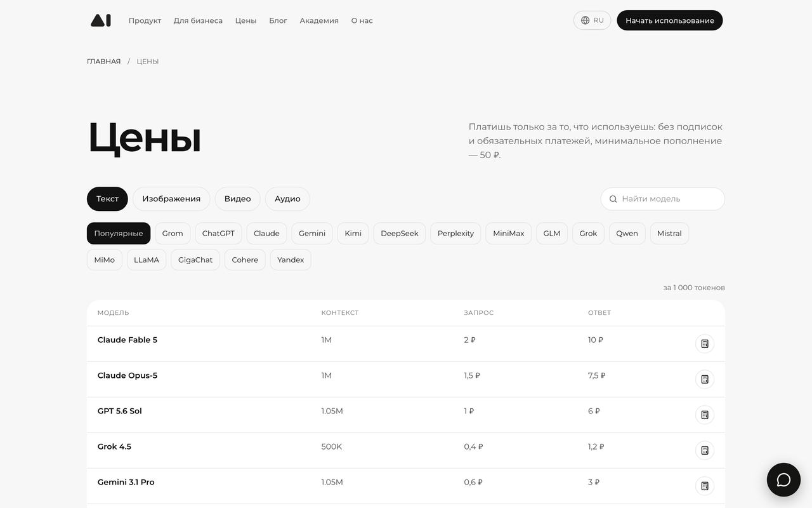
Task: Click the Claude Opus-5 model name
Action: click(128, 375)
